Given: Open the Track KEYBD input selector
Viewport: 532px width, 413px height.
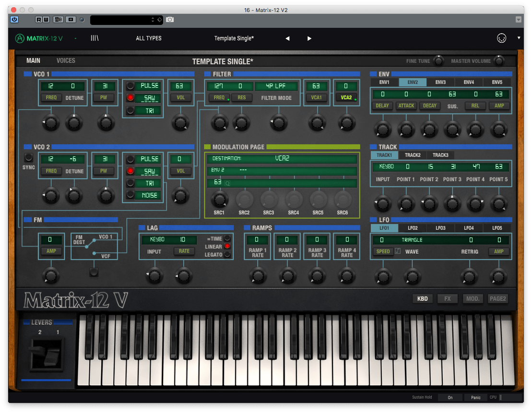Looking at the screenshot, I should point(386,166).
